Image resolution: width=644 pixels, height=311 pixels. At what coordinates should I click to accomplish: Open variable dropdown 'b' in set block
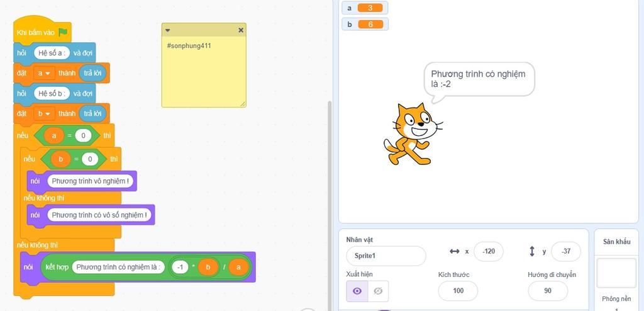pos(45,113)
